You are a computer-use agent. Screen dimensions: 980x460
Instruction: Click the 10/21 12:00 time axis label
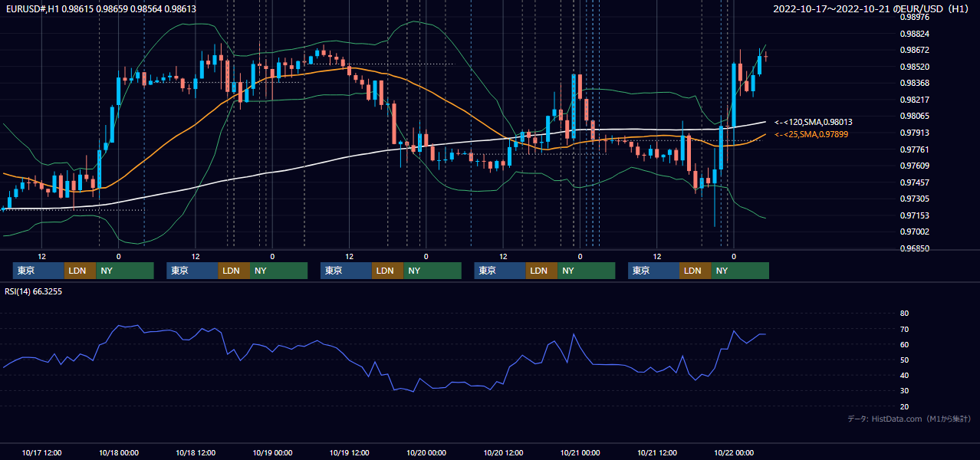pyautogui.click(x=656, y=452)
